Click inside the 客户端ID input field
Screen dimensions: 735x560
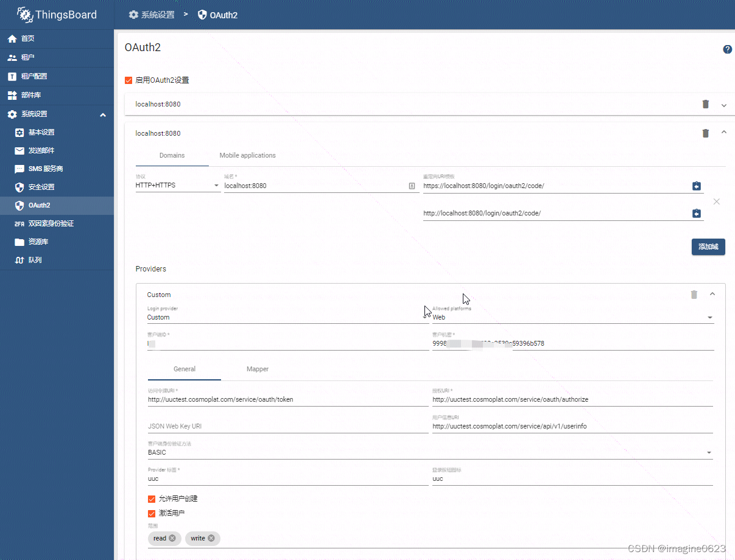pos(274,343)
